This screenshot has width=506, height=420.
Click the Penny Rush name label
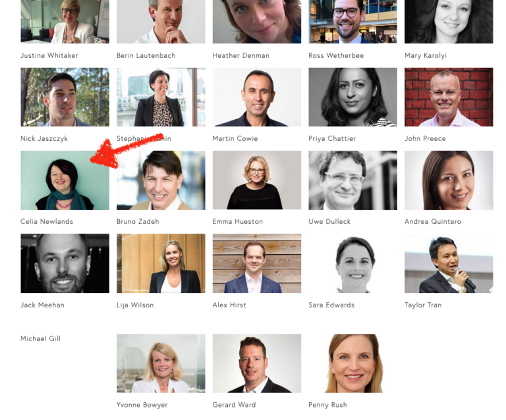(327, 405)
